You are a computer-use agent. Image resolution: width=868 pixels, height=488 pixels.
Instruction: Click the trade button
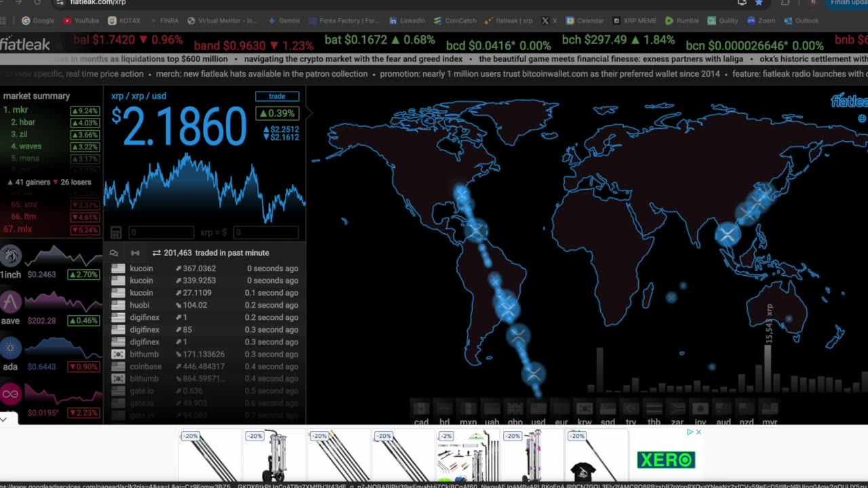pos(277,96)
